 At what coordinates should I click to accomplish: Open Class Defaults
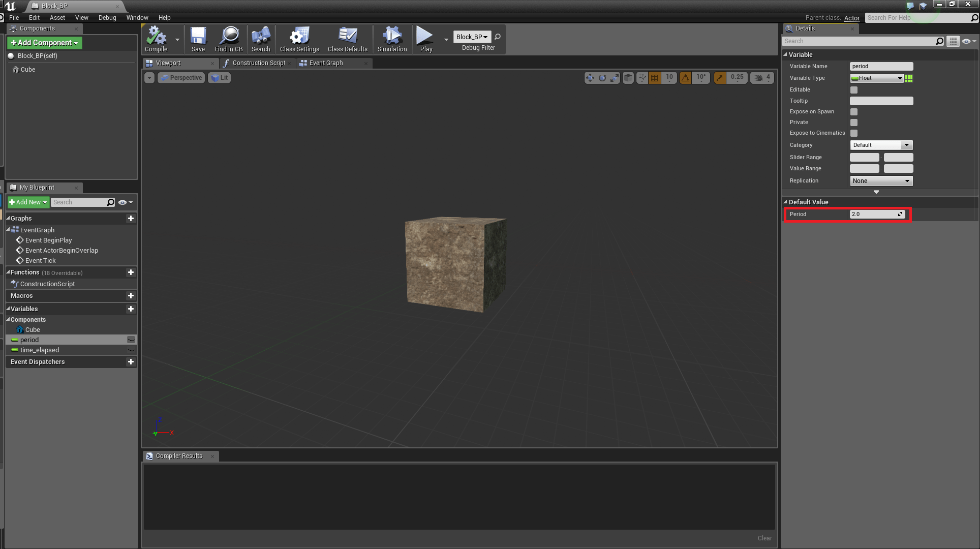[x=347, y=39]
